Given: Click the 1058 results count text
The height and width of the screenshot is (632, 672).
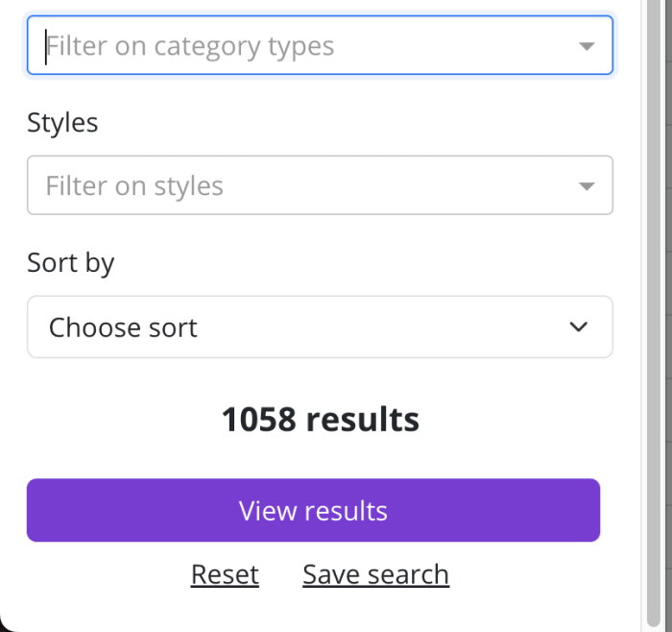Looking at the screenshot, I should [320, 420].
